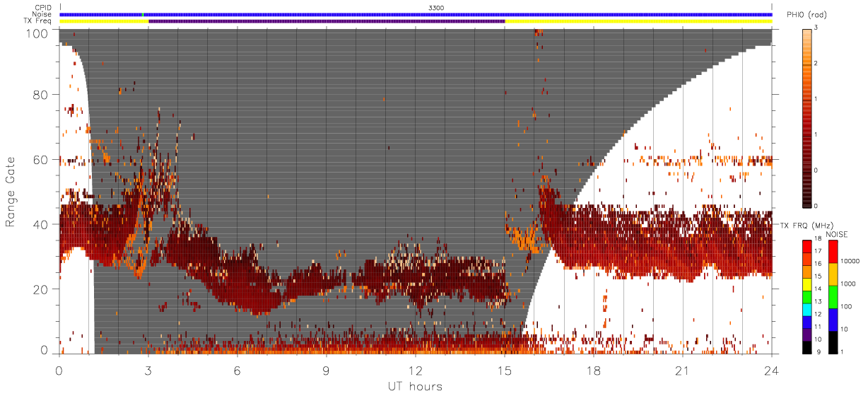Pick the black 9-10 MHz swatch

point(807,347)
